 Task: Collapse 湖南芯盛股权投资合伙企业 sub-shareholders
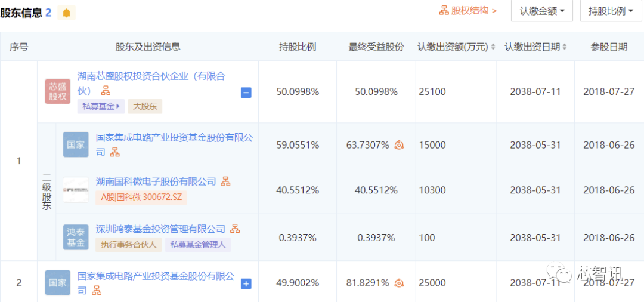(246, 93)
